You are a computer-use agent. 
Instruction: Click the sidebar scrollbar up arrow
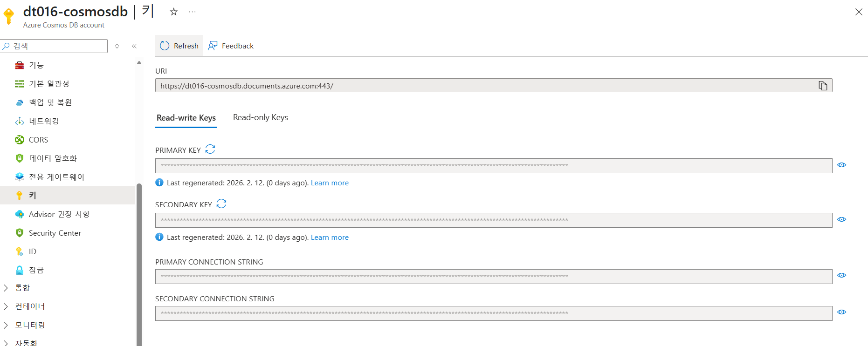pos(139,62)
